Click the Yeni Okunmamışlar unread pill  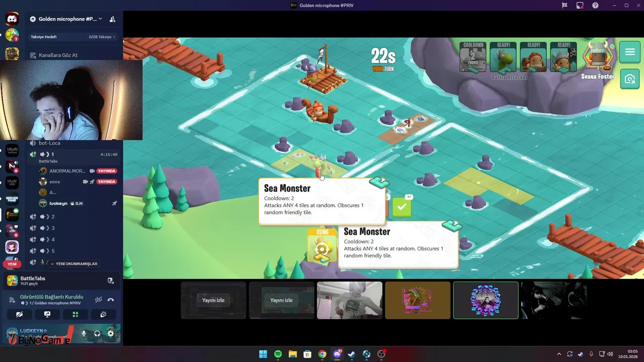click(74, 263)
